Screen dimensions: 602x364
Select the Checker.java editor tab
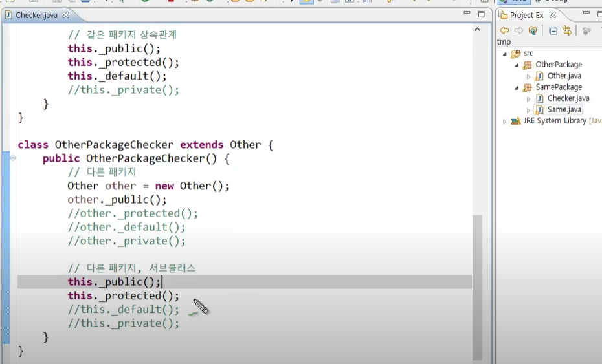(x=36, y=15)
